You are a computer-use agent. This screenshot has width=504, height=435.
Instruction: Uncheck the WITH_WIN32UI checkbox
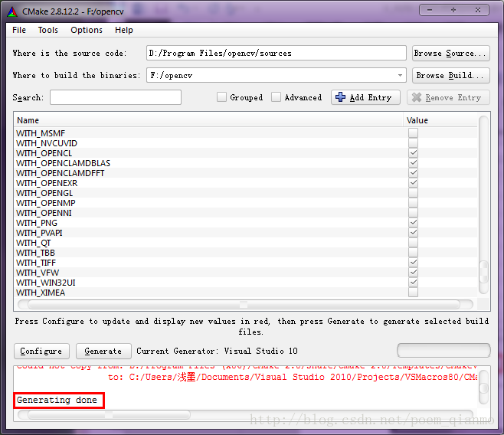pyautogui.click(x=413, y=282)
